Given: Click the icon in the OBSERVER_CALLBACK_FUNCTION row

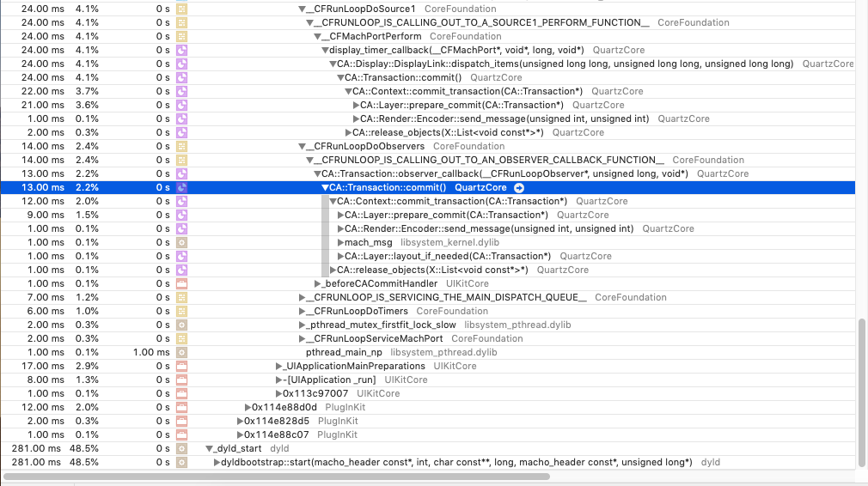Looking at the screenshot, I should pos(181,161).
